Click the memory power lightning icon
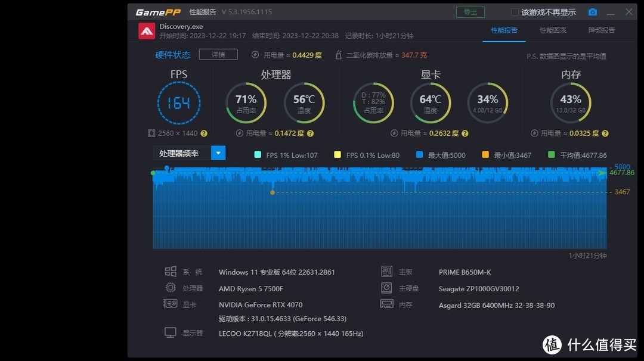The image size is (644, 361). [534, 133]
